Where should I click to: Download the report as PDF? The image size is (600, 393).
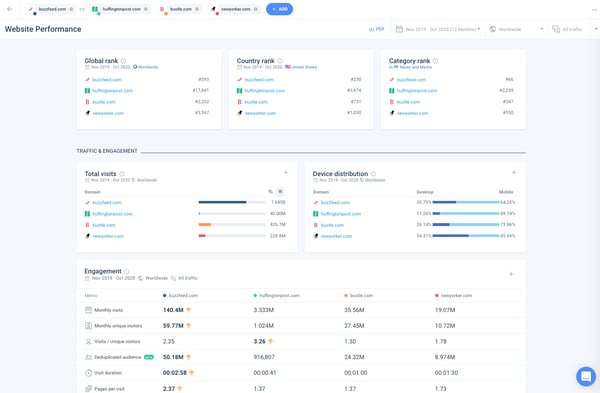click(x=376, y=29)
